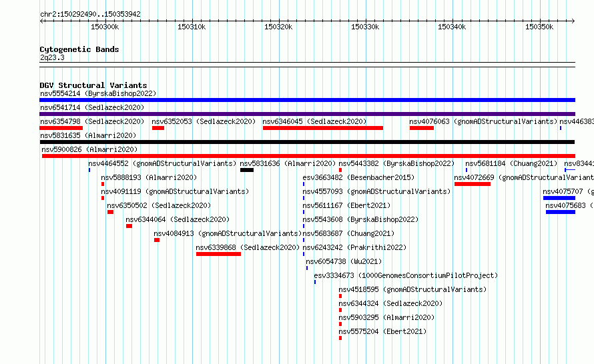Select the blue bar under nsv4075683
This screenshot has width=594, height=364.
tap(561, 212)
